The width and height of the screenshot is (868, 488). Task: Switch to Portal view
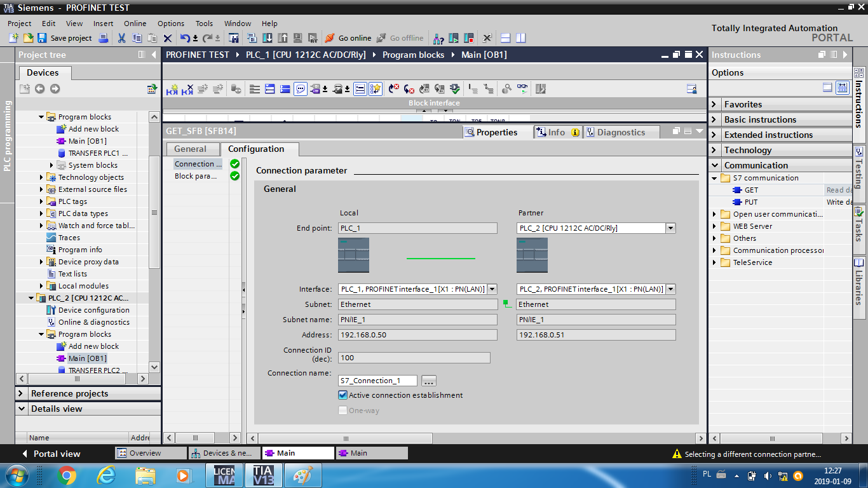pos(51,454)
